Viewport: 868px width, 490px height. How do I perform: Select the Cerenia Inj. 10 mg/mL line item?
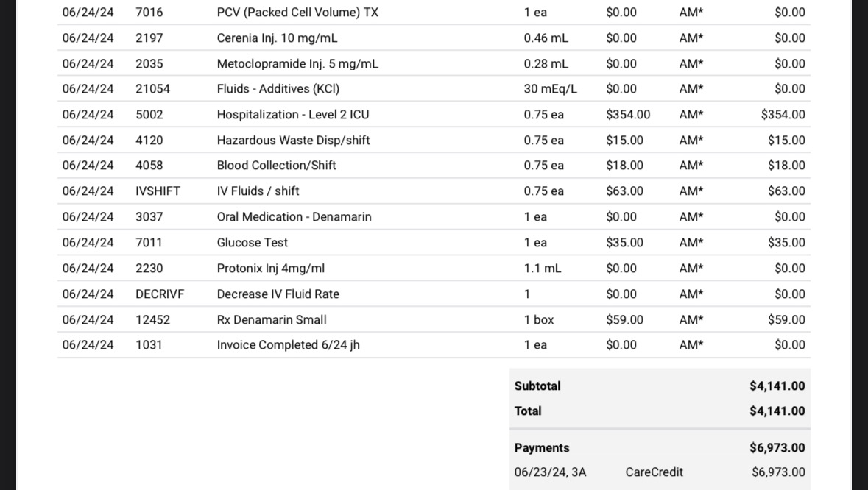(277, 38)
